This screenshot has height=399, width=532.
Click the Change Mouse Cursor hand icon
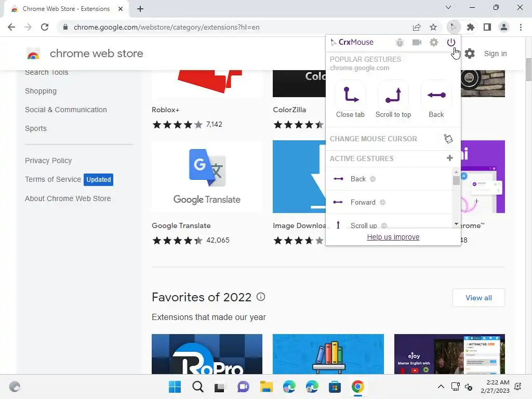click(448, 138)
